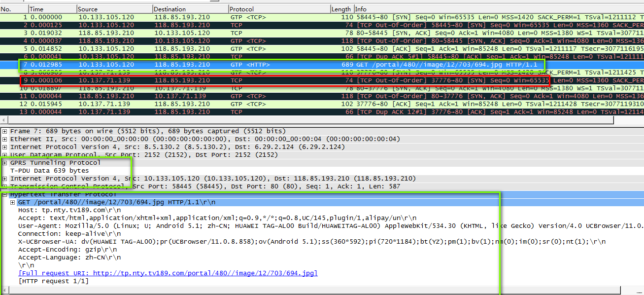Viewport: 644px width, 295px height.
Task: Select packet 7 GTP HTTP GET row
Action: point(322,65)
